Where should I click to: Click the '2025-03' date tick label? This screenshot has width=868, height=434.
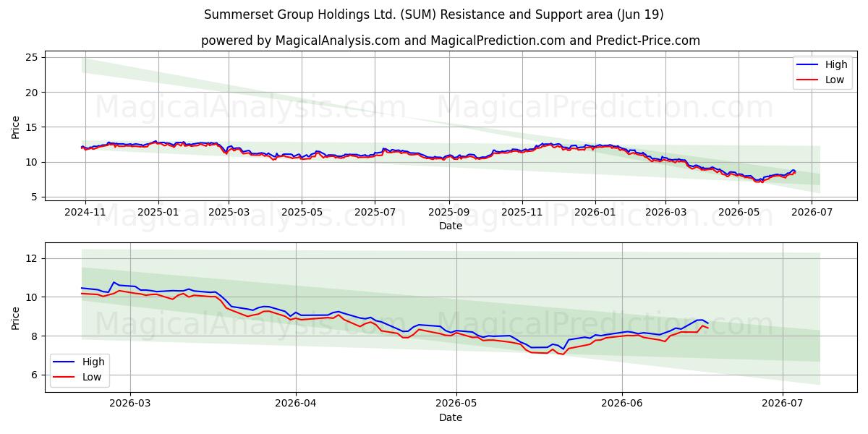click(x=229, y=213)
